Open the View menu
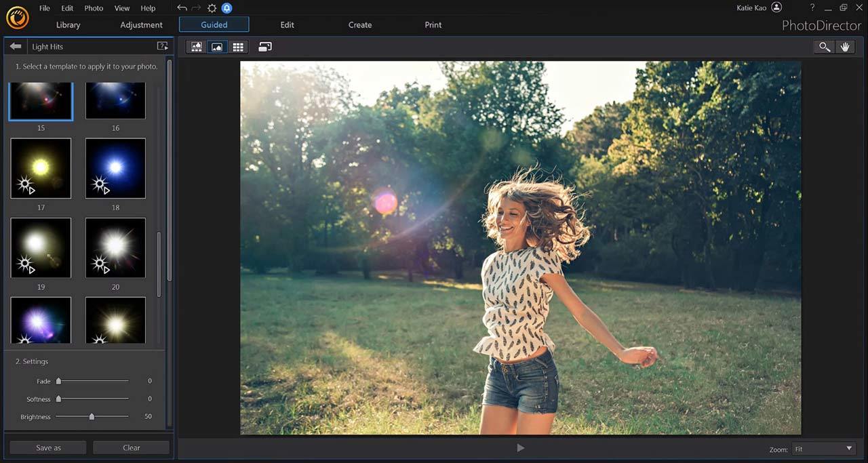868x463 pixels. click(x=122, y=8)
